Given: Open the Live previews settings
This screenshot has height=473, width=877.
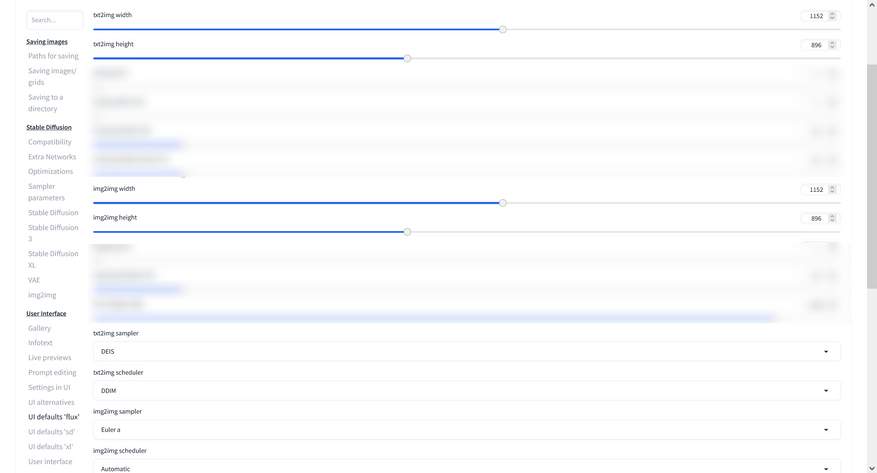Looking at the screenshot, I should click(x=50, y=358).
